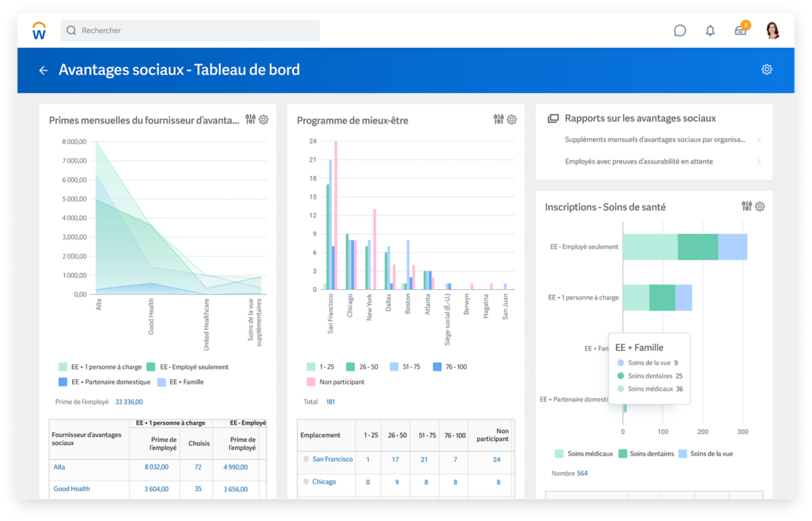
Task: Toggle the Non participant legend series
Action: [336, 382]
